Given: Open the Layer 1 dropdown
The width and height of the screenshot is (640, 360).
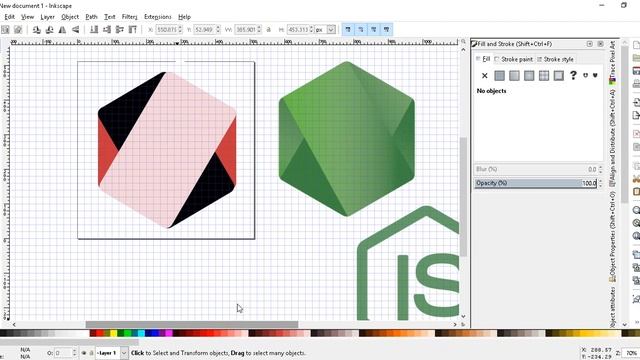Looking at the screenshot, I should point(124,353).
